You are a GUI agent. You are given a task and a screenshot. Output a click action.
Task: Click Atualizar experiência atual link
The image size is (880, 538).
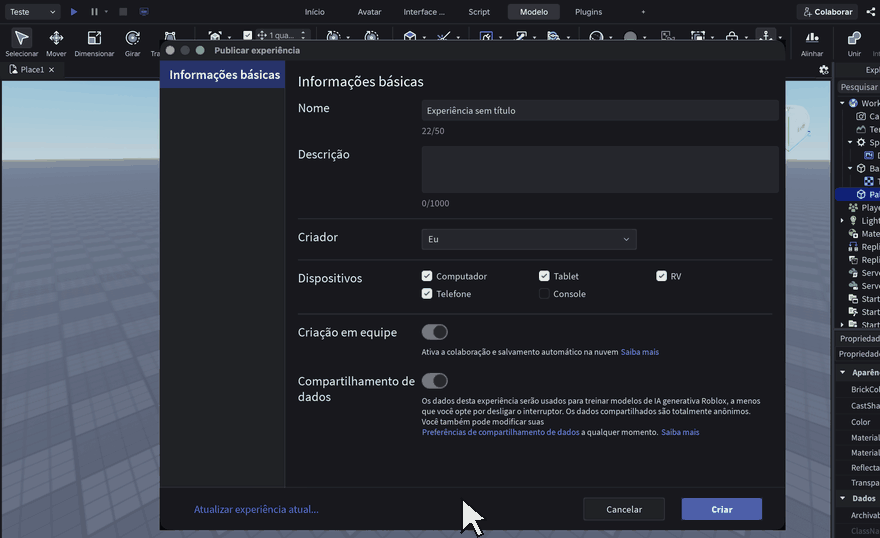click(256, 509)
